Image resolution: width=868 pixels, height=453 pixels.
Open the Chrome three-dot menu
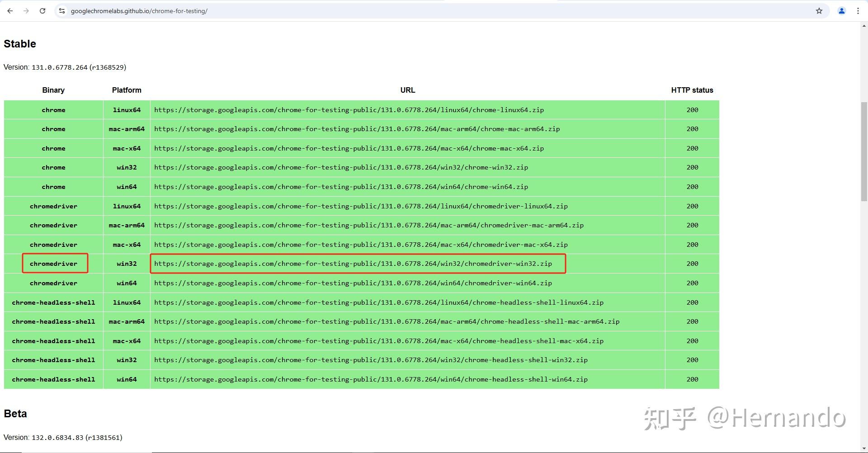point(858,11)
